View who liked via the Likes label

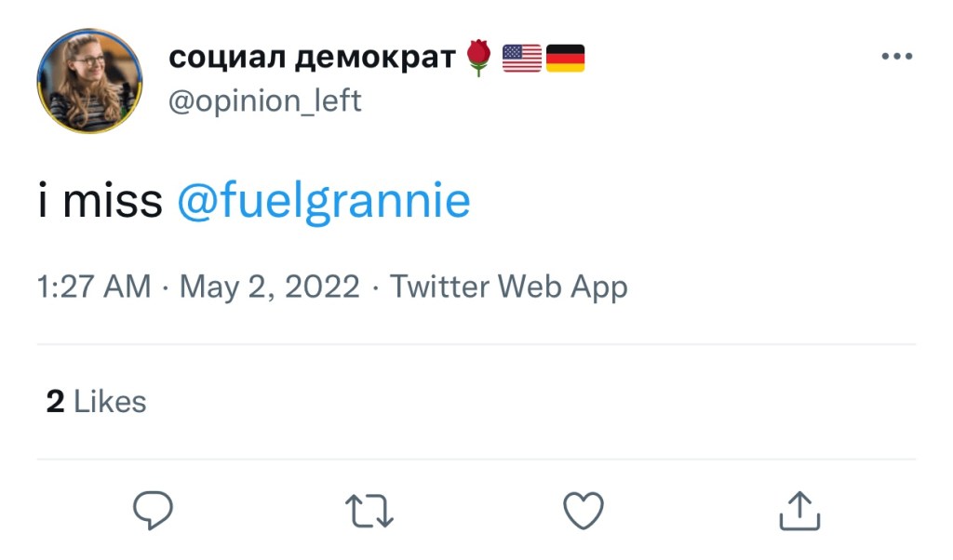(110, 402)
